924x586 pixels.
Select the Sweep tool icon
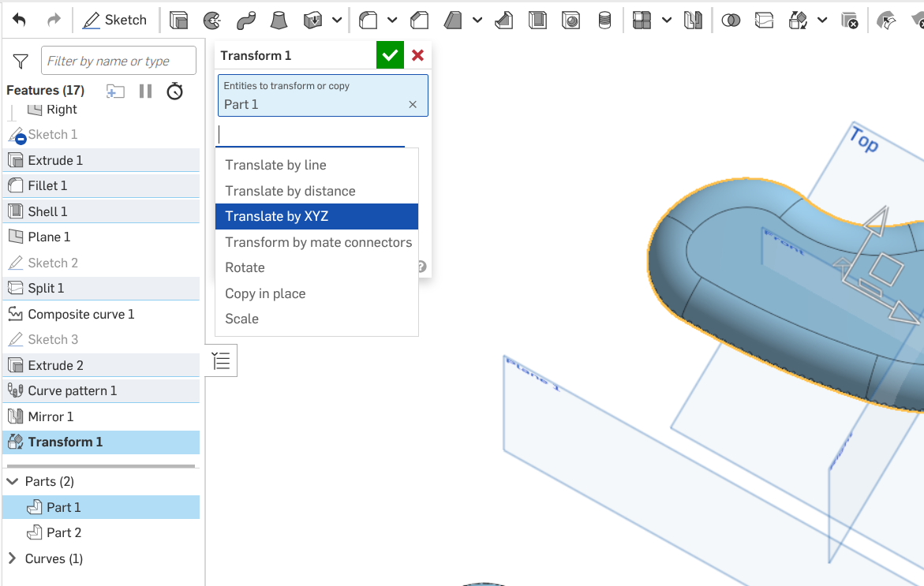click(x=245, y=21)
